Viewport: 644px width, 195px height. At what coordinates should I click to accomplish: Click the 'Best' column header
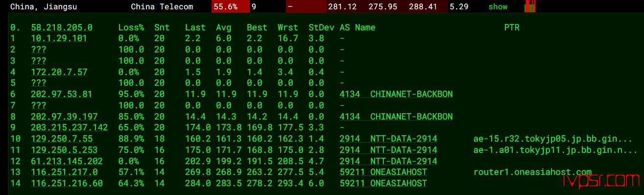click(257, 27)
